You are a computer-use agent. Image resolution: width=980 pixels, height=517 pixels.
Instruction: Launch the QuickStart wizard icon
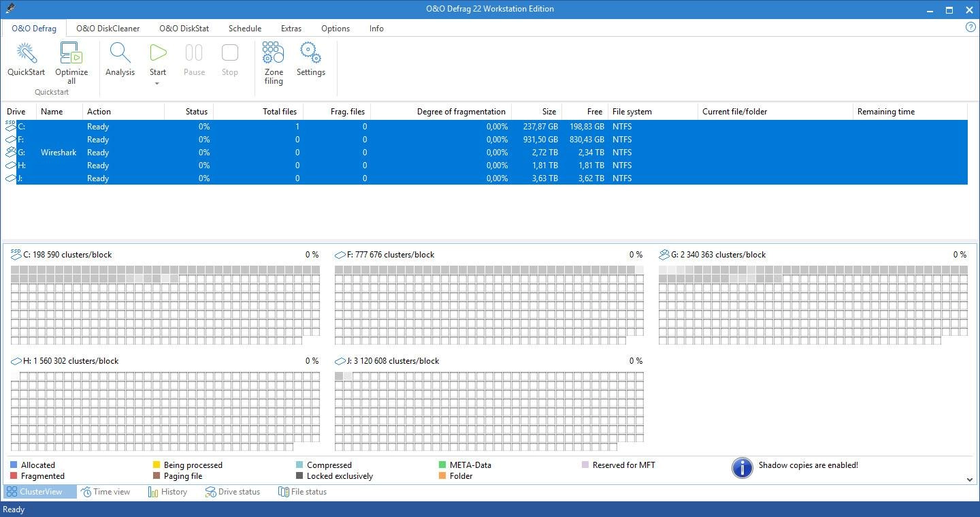click(26, 52)
